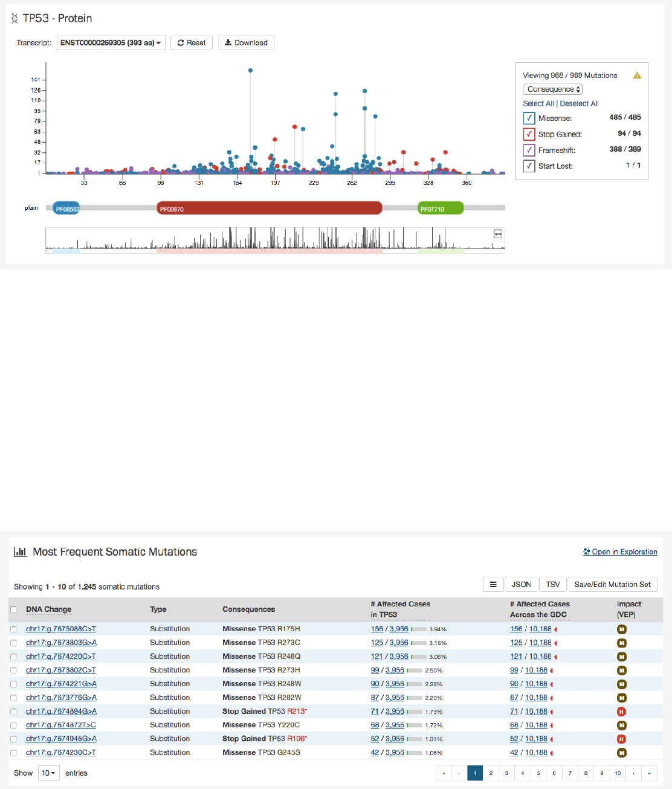
Task: Toggle the Stop Gained consequence checkbox
Action: [529, 134]
